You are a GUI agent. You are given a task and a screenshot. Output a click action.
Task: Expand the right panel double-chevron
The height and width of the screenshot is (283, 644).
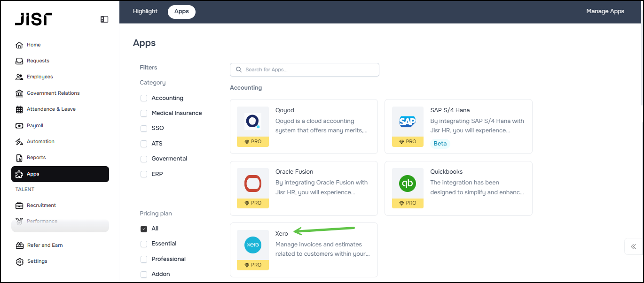(633, 246)
